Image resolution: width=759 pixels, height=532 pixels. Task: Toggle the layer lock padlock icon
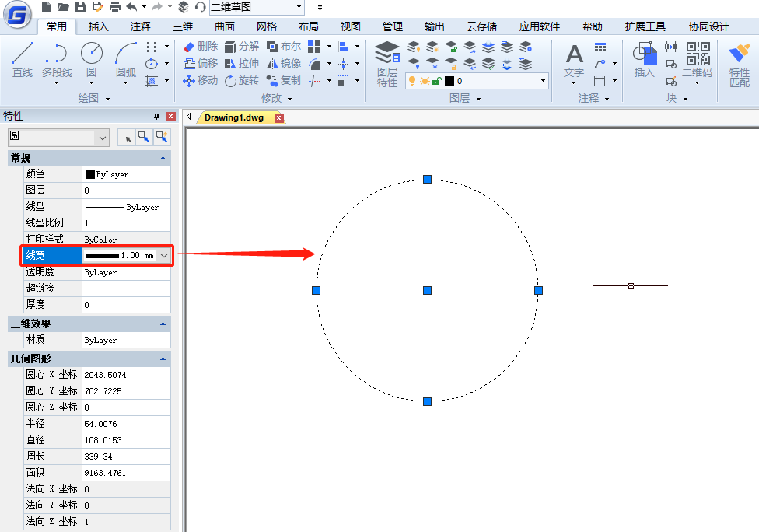pos(436,81)
